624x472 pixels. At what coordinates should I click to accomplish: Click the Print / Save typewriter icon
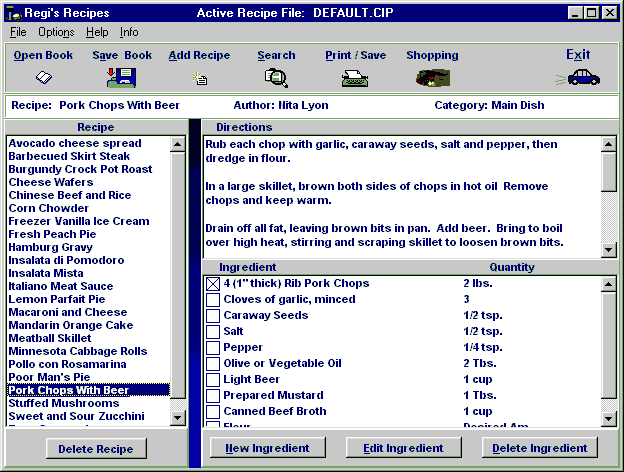(x=355, y=78)
